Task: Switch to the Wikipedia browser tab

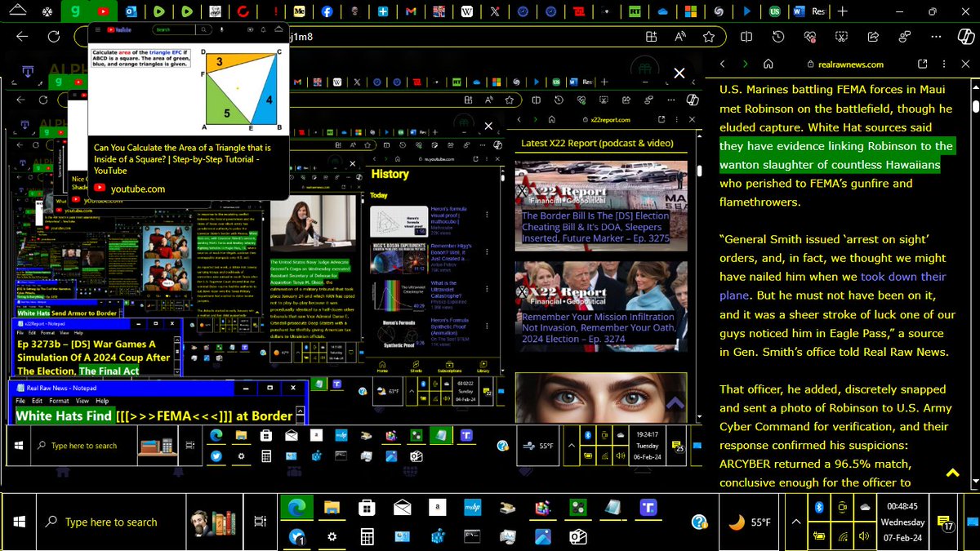Action: tap(467, 11)
